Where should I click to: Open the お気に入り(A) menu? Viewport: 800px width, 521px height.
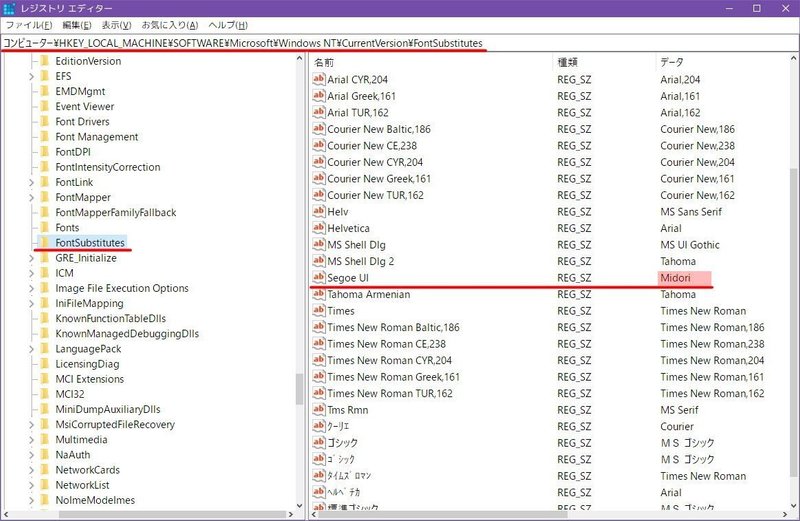tap(169, 25)
